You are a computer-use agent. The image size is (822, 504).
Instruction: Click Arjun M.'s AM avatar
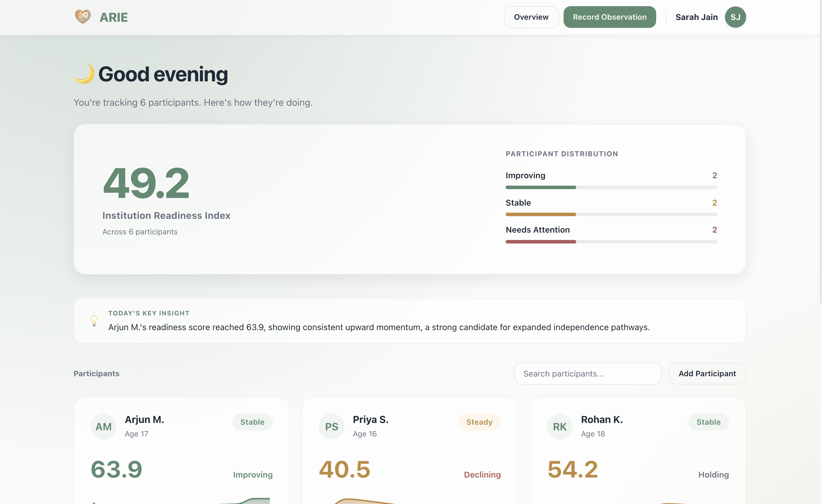click(103, 426)
